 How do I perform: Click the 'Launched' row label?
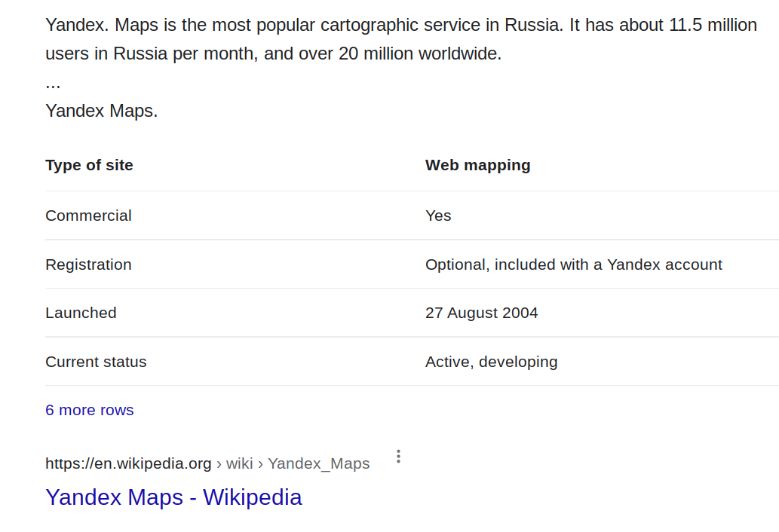81,313
